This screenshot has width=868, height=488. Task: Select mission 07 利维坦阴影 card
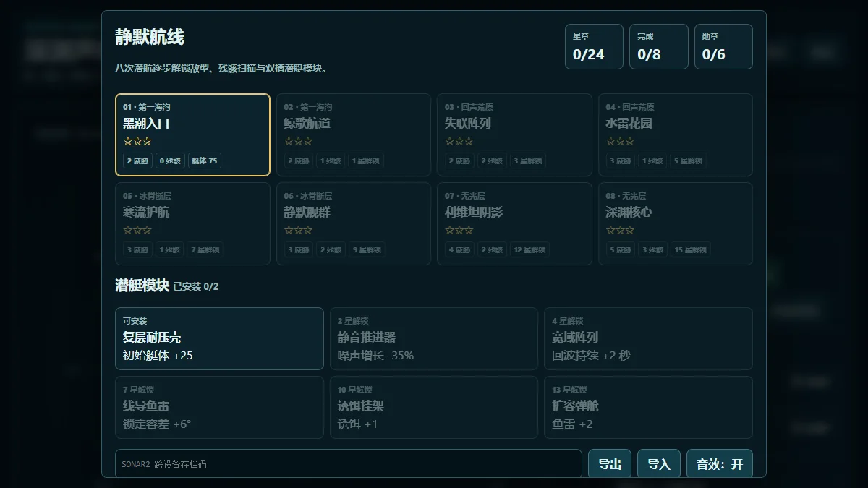[514, 223]
